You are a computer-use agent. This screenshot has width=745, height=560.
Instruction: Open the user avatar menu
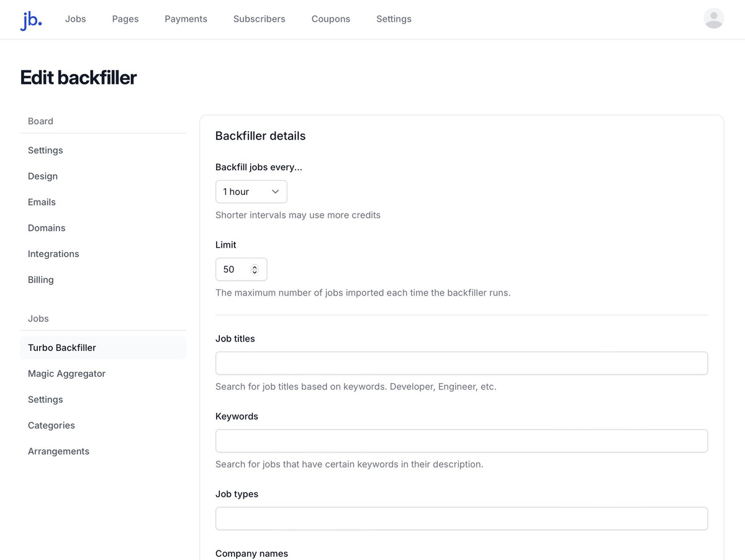713,19
